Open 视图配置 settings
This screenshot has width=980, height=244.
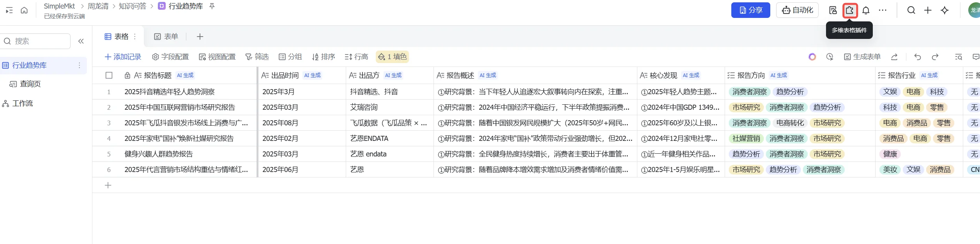[x=217, y=57]
